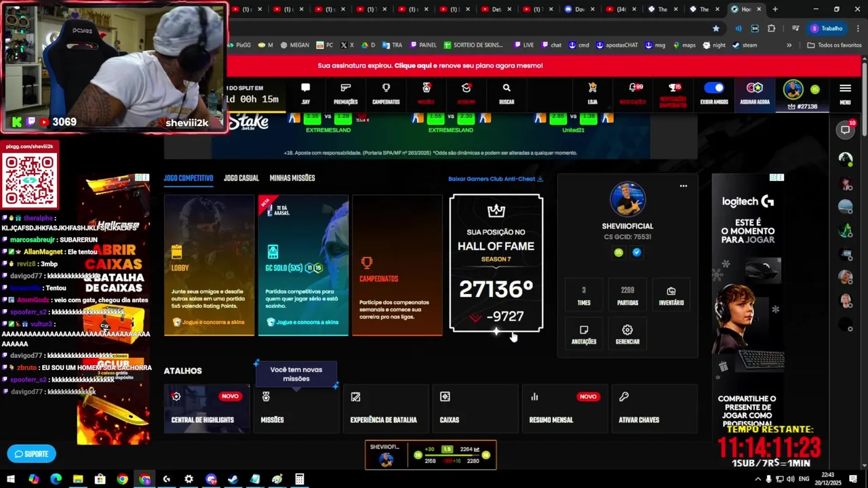Click the Suporte chat button
The height and width of the screenshot is (488, 868).
(31, 453)
